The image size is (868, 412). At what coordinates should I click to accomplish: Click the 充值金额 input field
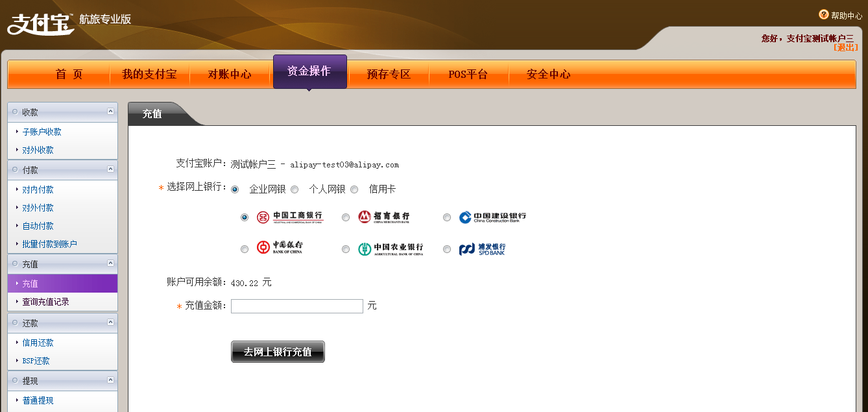[x=296, y=306]
